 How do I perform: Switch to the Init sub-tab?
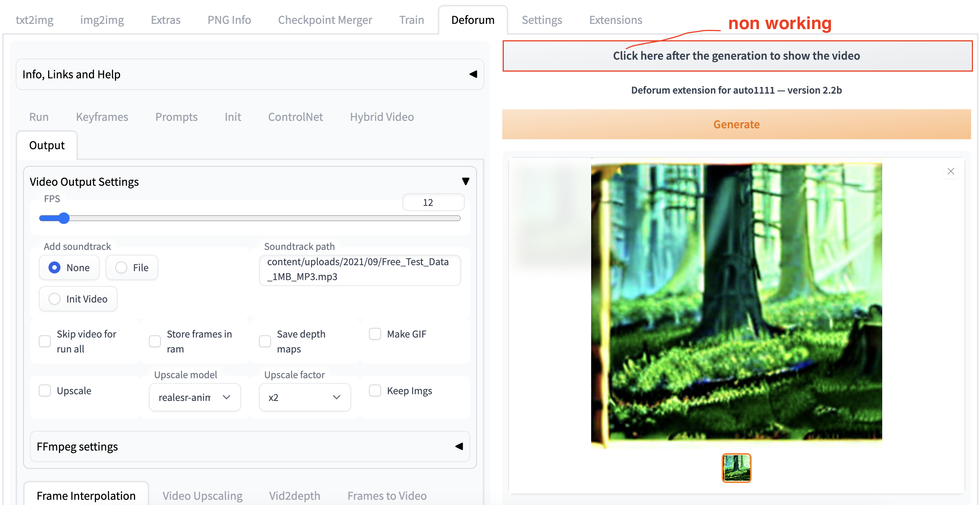(232, 117)
